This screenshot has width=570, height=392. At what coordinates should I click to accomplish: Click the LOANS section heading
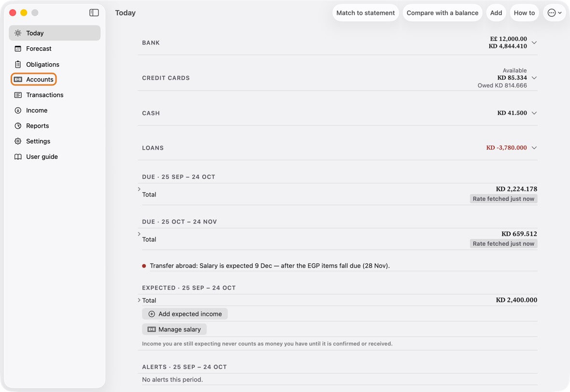(x=153, y=148)
